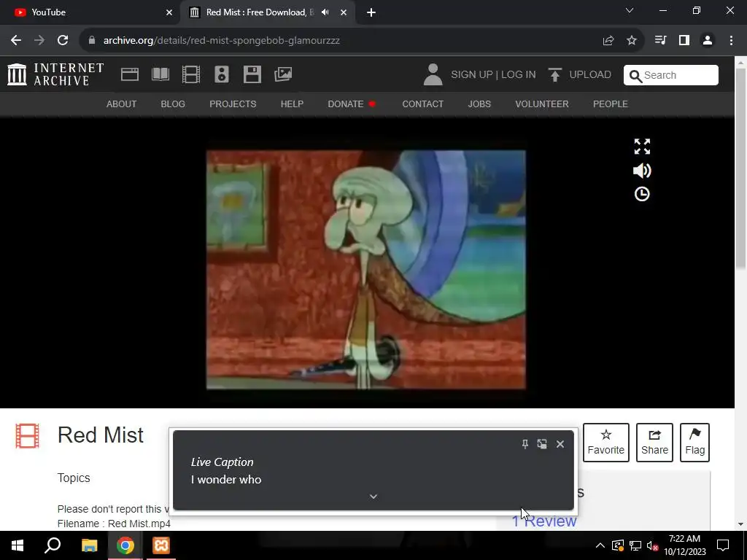
Task: Click the Live Caption pop-out icon
Action: click(x=542, y=444)
